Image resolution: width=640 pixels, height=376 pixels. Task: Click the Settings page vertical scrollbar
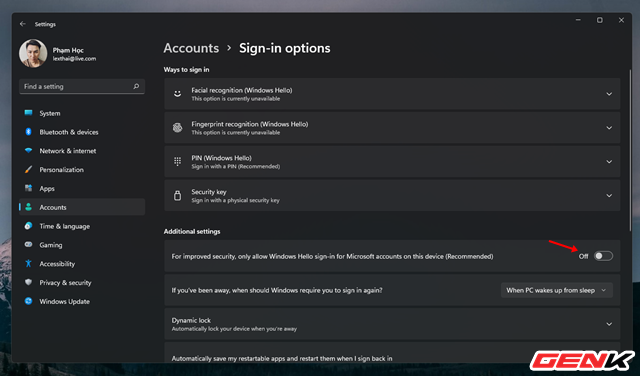630,150
